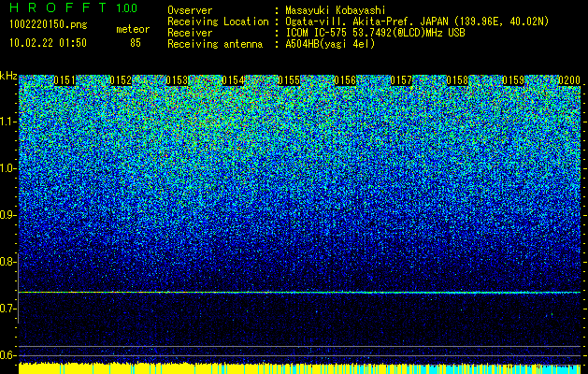Click the 0200 time marker
Image resolution: width=588 pixels, height=374 pixels.
pyautogui.click(x=569, y=80)
